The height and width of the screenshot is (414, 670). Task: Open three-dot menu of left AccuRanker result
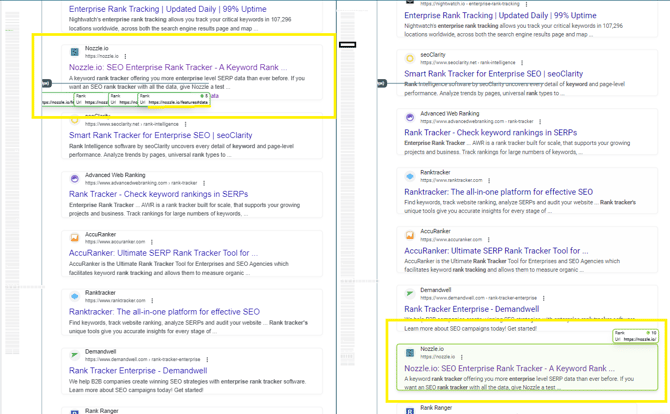click(152, 242)
